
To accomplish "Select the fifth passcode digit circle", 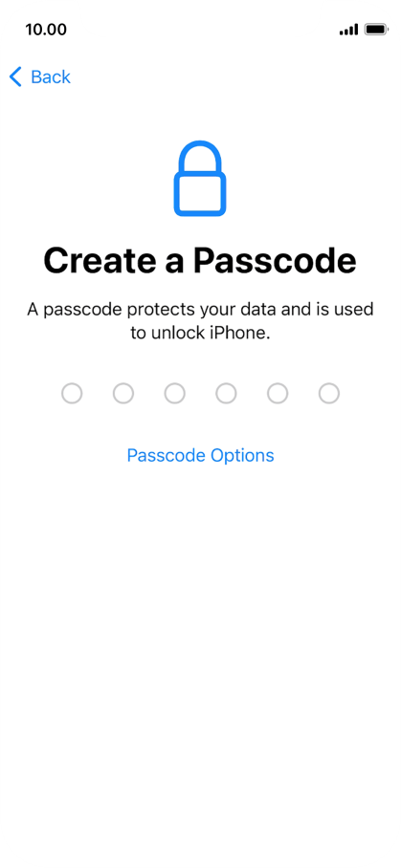I will 278,394.
